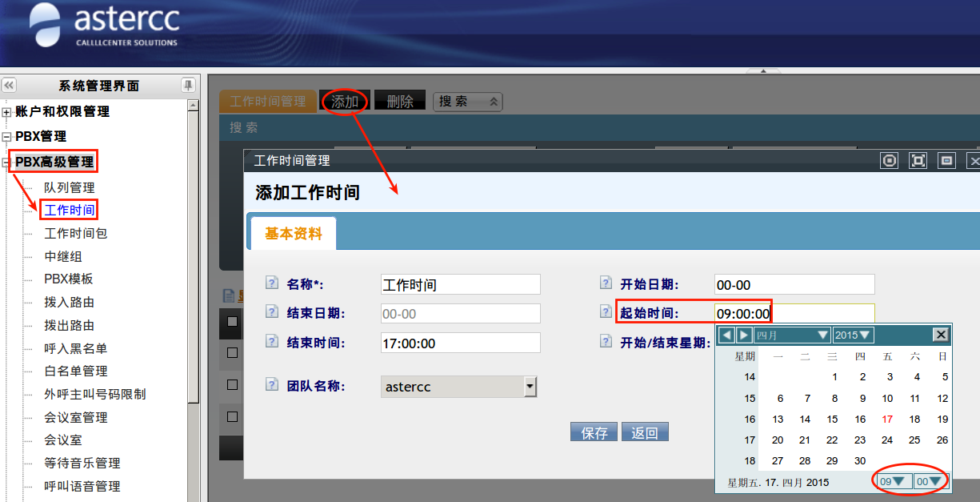Image resolution: width=980 pixels, height=502 pixels.
Task: Click help icon next to 名称 field
Action: [272, 283]
